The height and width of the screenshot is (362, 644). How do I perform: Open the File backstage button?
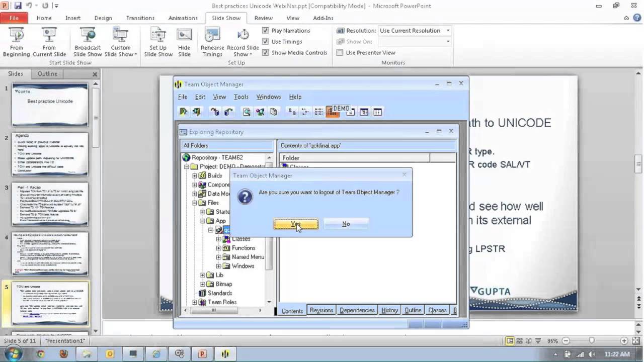coord(14,18)
